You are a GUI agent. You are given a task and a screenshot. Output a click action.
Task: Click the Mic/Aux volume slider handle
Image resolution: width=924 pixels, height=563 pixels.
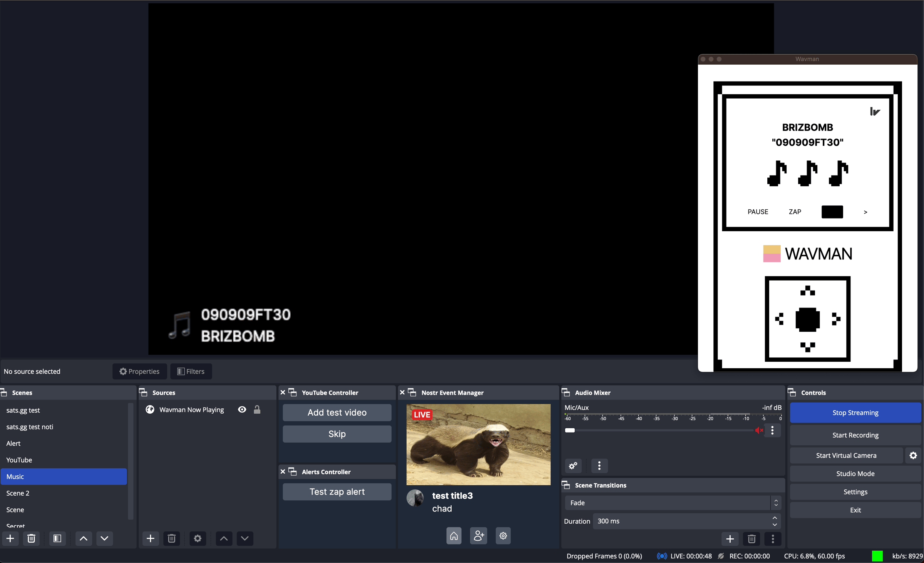click(570, 430)
